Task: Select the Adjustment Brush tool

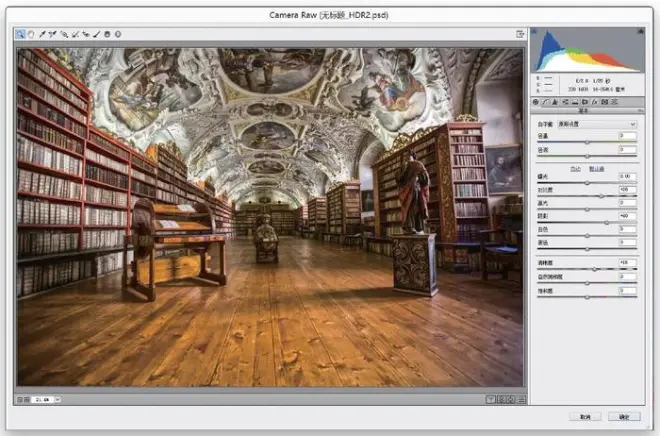Action: tap(96, 34)
